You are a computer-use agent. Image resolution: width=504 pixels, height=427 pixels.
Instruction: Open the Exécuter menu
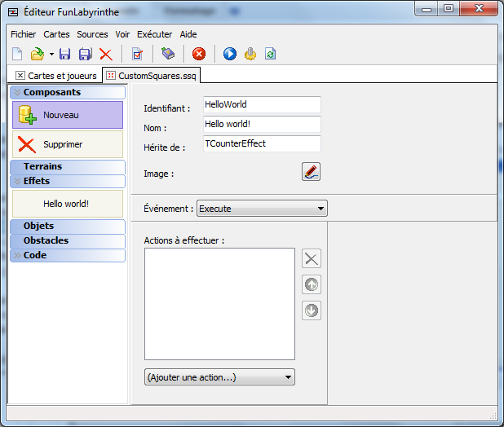154,35
